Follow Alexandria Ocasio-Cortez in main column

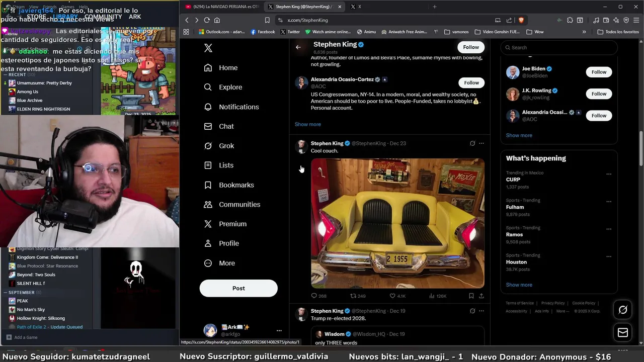(x=471, y=82)
